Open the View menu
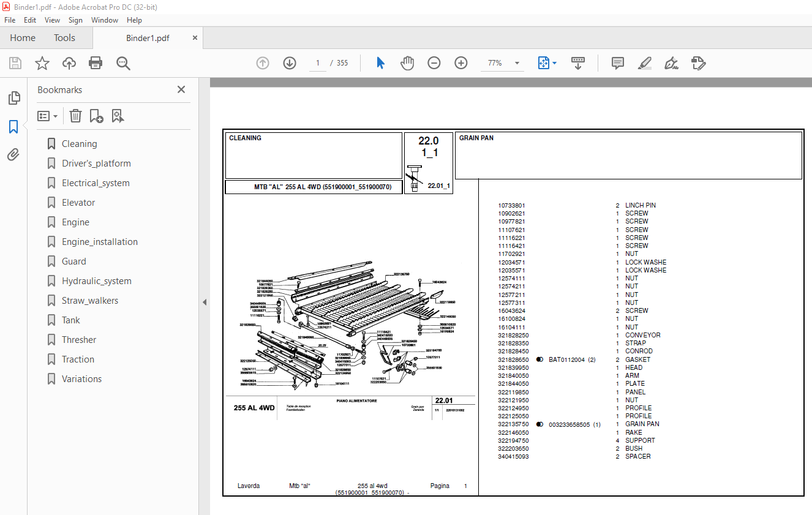The image size is (812, 515). 52,20
